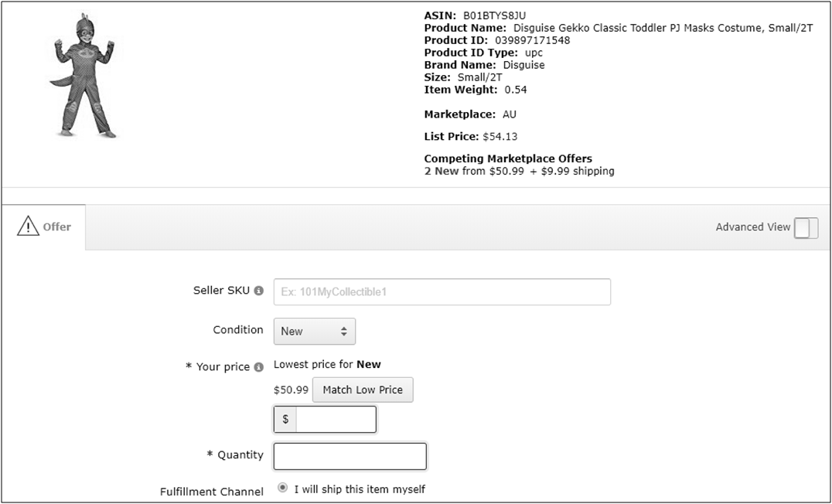Toggle the Advanced View switch
This screenshot has width=832, height=504.
click(x=805, y=227)
